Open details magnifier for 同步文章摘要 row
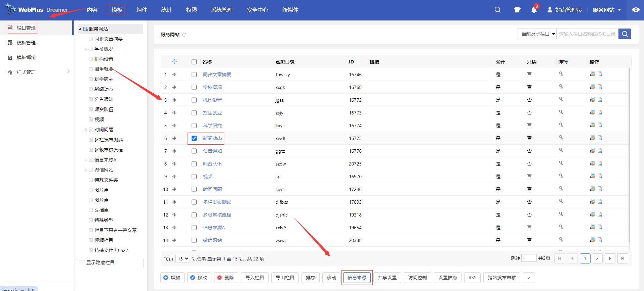The width and height of the screenshot is (644, 291). click(x=561, y=74)
